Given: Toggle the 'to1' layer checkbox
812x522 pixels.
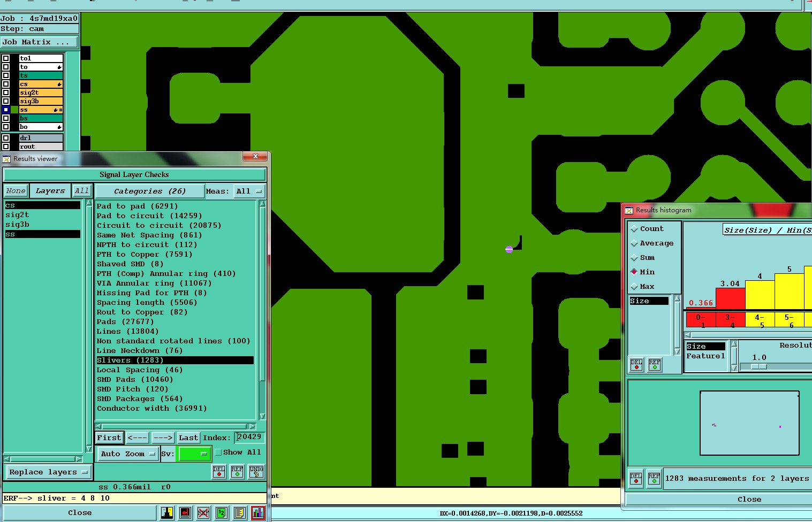Looking at the screenshot, I should (6, 58).
